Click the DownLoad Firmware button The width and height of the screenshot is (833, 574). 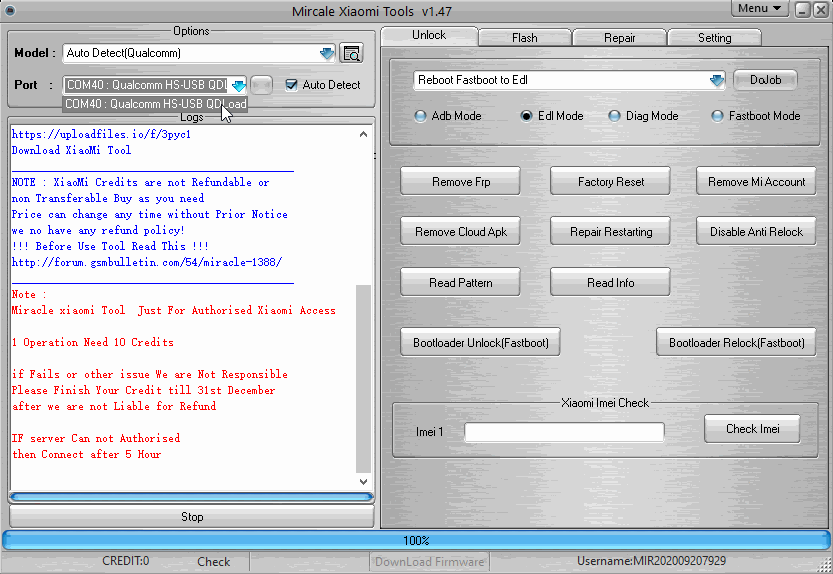429,562
